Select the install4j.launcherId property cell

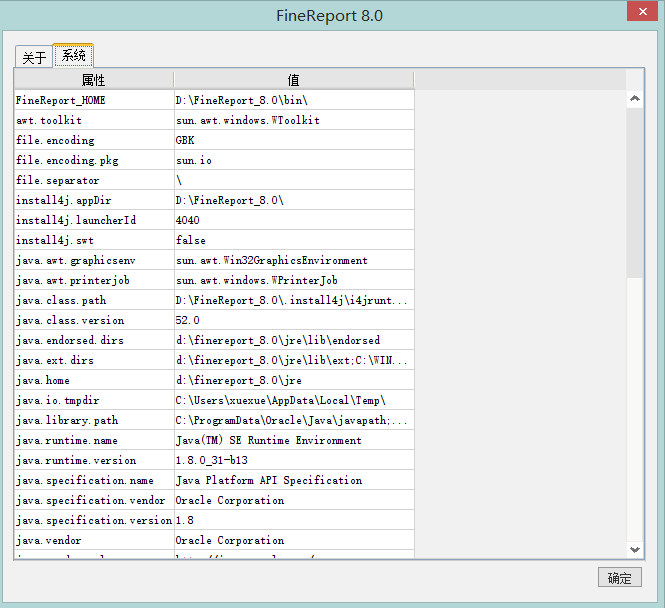pos(94,220)
